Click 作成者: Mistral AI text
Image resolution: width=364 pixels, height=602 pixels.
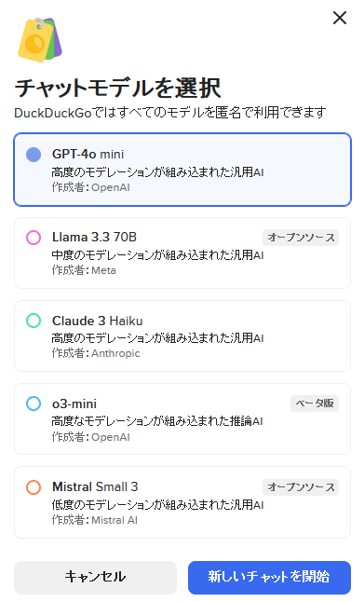(95, 520)
